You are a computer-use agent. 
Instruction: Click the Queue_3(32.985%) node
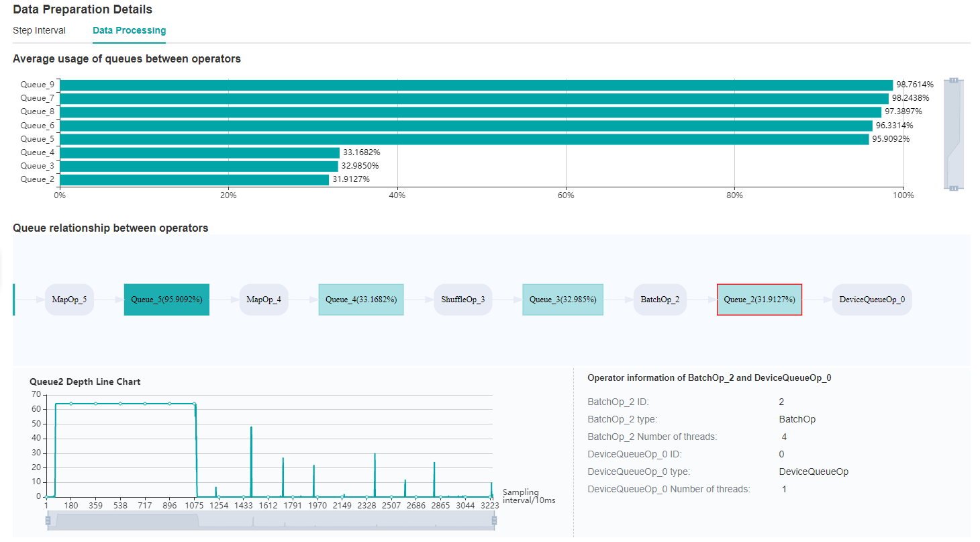(x=562, y=300)
